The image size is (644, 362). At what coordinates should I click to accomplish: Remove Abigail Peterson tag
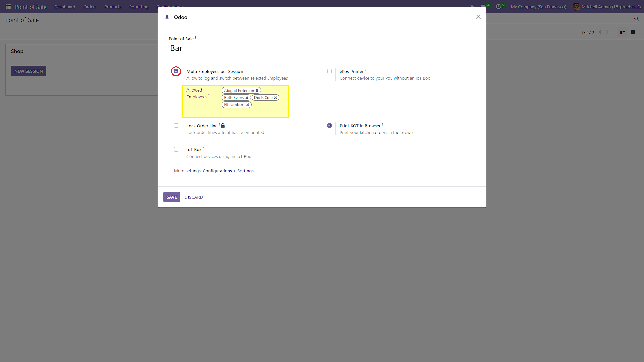(257, 90)
